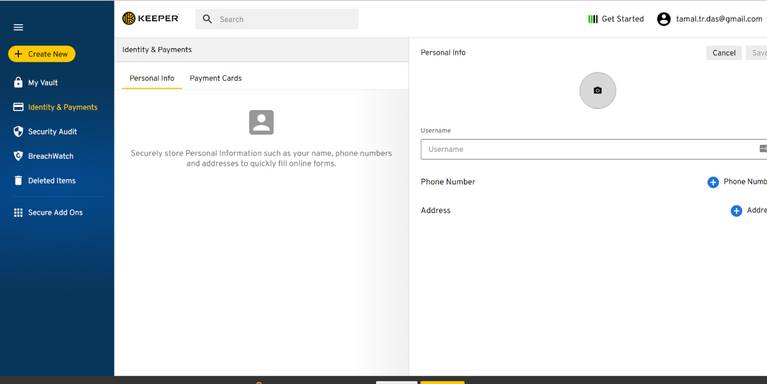Click the BreachWatch shield icon
The image size is (767, 384).
[18, 156]
